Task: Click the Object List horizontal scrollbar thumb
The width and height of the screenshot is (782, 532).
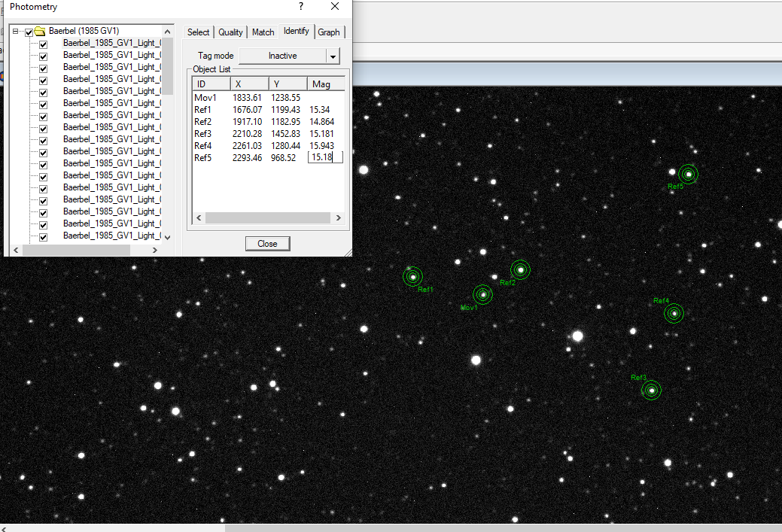Action: coord(268,218)
